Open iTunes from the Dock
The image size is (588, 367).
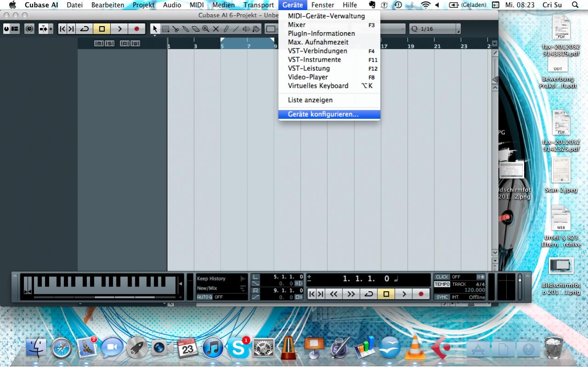[213, 348]
